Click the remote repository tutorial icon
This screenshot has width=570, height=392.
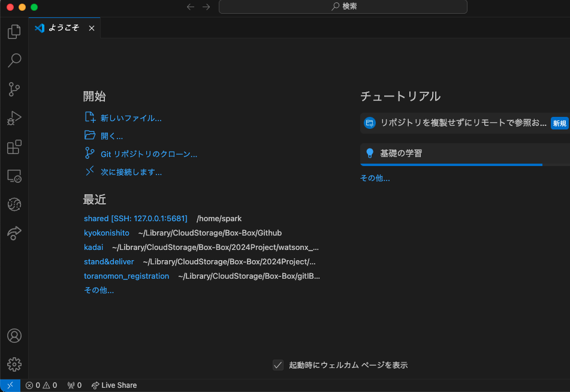(370, 123)
